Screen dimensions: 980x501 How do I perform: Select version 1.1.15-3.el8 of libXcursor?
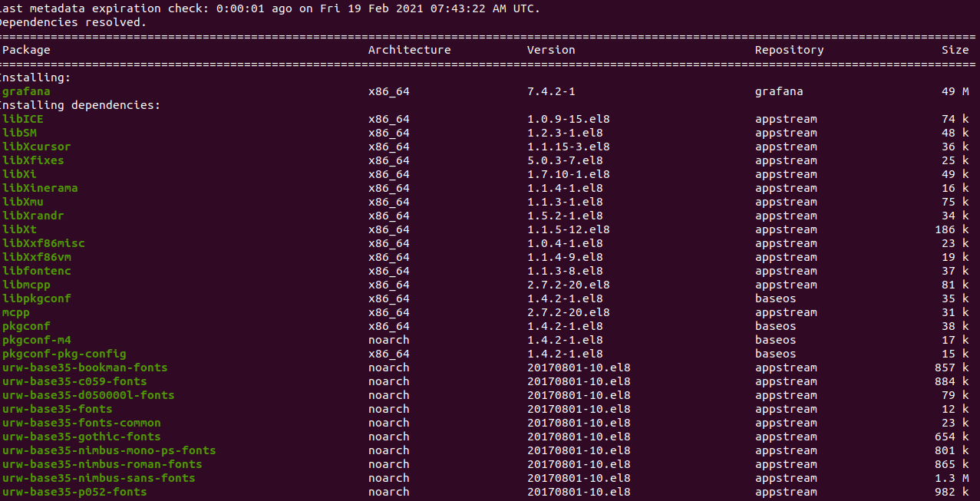(568, 147)
